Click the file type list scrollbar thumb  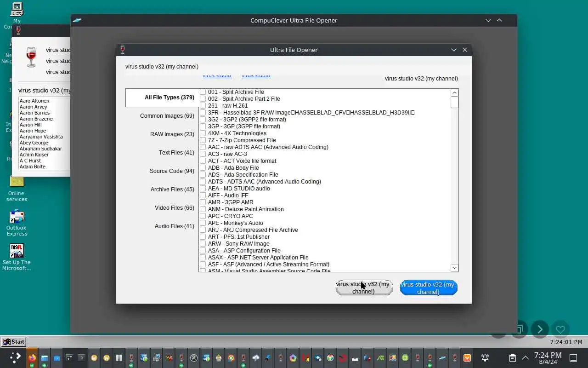tap(454, 102)
